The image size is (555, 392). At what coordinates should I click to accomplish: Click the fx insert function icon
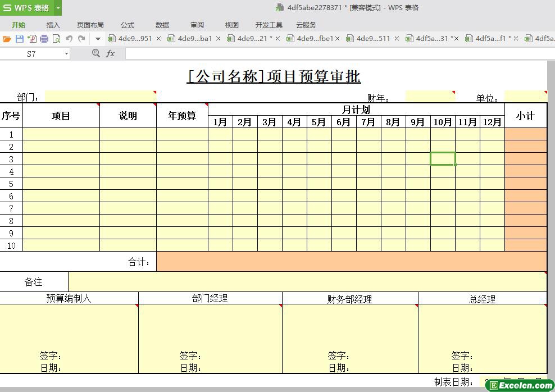pos(111,53)
